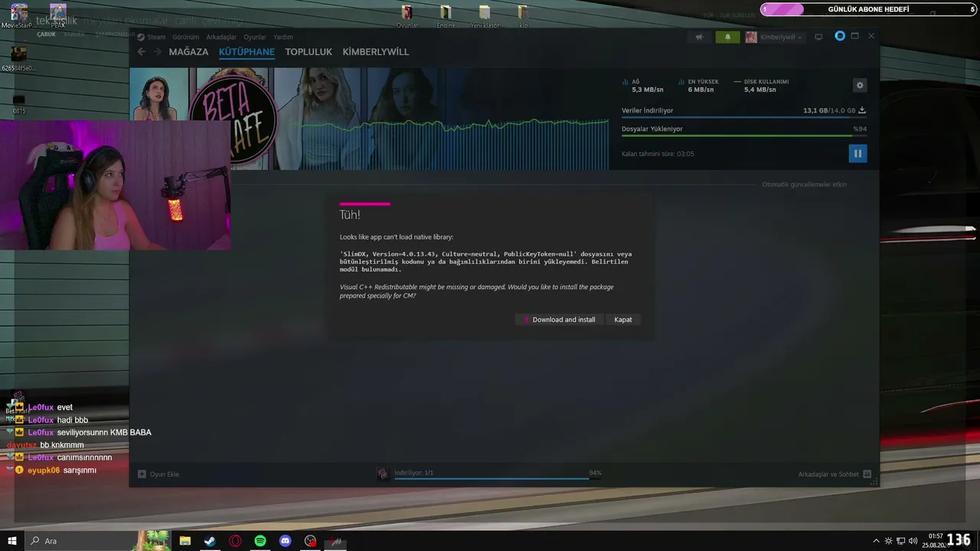Click the DİSK KULLANIMI stat

pyautogui.click(x=761, y=86)
